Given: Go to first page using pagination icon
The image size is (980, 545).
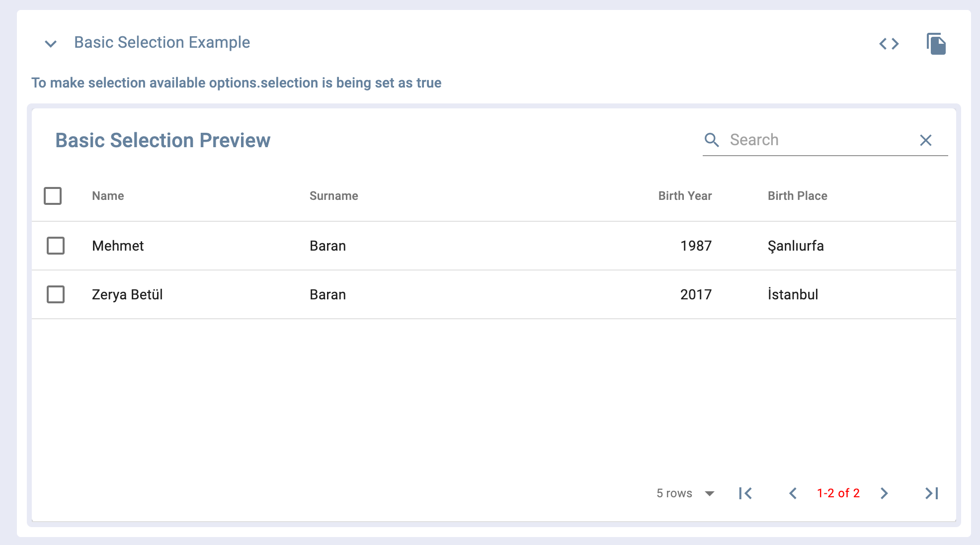Looking at the screenshot, I should (745, 493).
